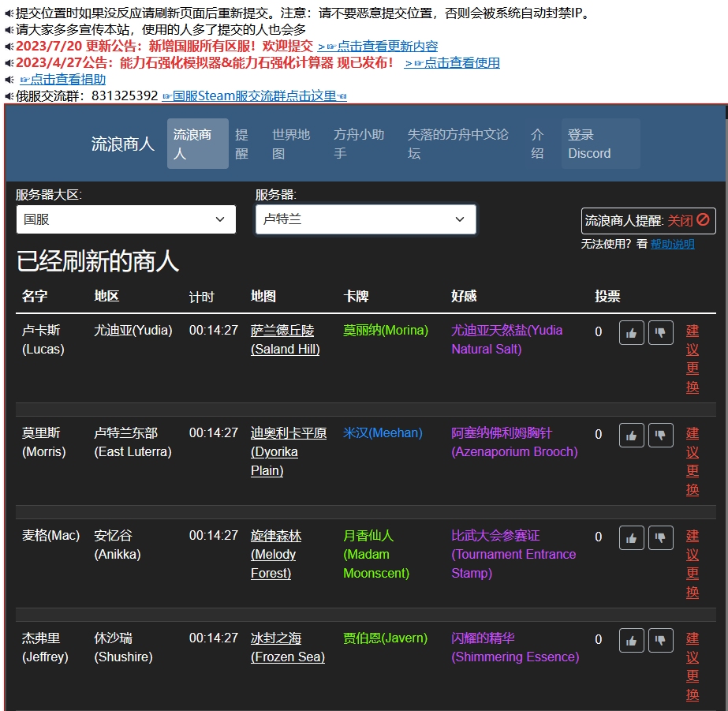Click the Yudia Natural Salt rapport item
Viewport: 728px width, 711px height.
coord(506,339)
